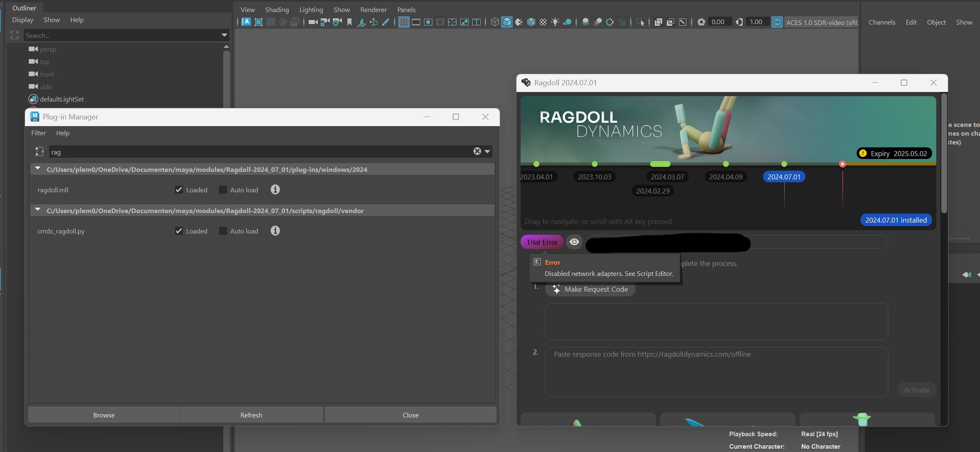Open Help menu in Plug-in Manager
Screen dimensions: 980x452
pyautogui.click(x=63, y=133)
